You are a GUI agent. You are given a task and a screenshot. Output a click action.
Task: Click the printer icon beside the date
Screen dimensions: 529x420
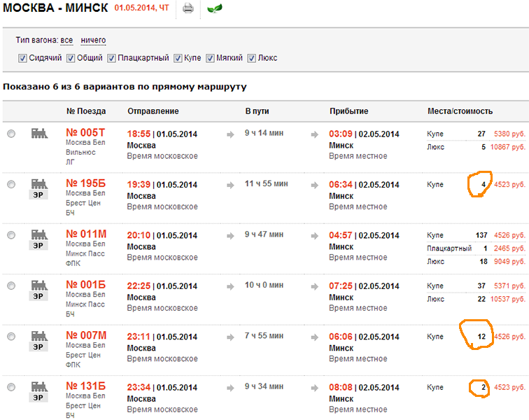coord(188,9)
